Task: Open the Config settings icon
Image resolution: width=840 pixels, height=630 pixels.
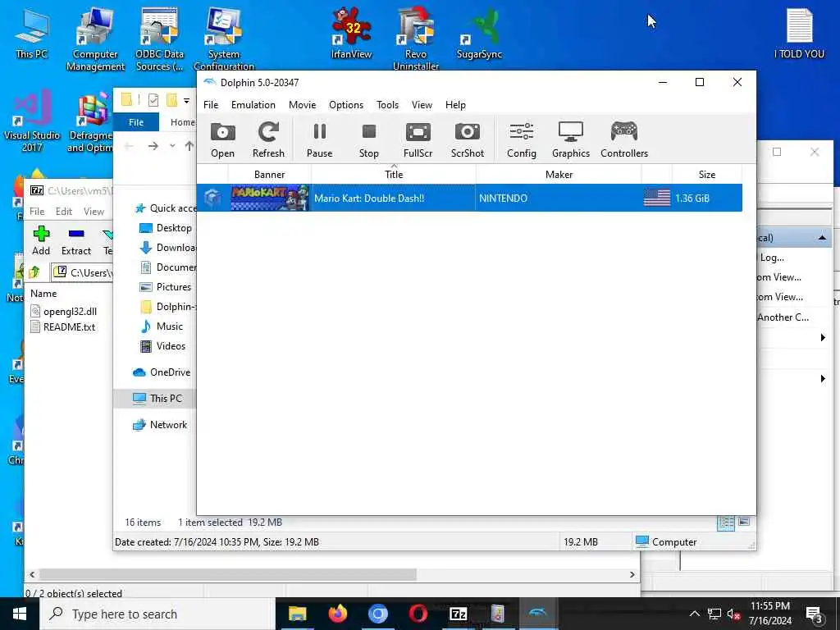Action: point(521,139)
